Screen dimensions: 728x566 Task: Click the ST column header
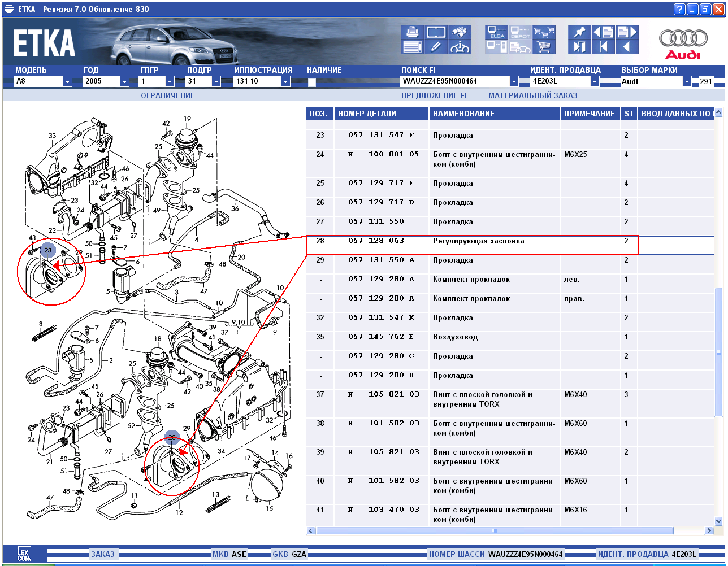629,114
